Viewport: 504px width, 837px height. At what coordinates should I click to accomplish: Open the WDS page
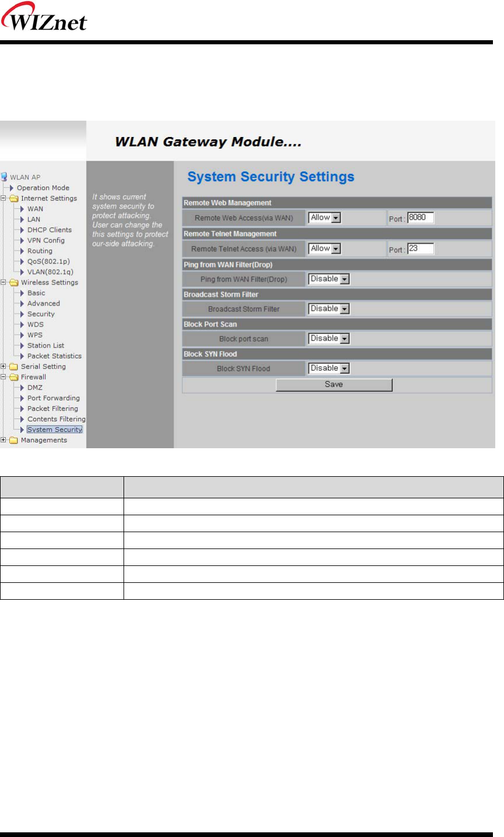(36, 324)
